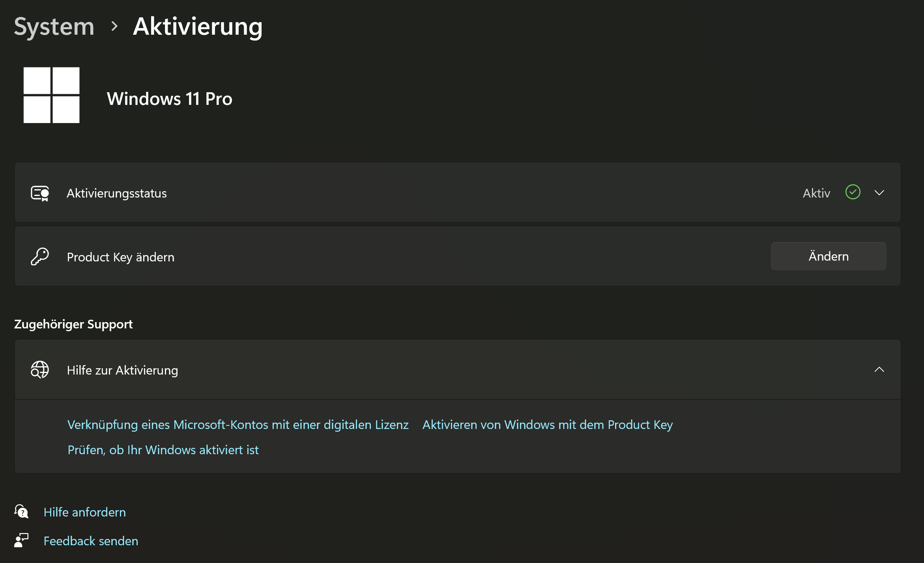Viewport: 924px width, 563px height.
Task: Click the Windows 11 Pro edition text
Action: tap(170, 99)
